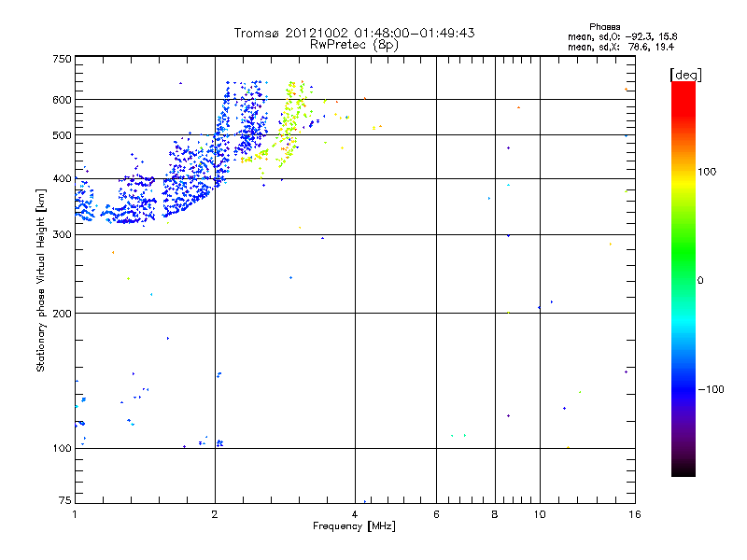Click the '75' y-axis tick label

65,500
